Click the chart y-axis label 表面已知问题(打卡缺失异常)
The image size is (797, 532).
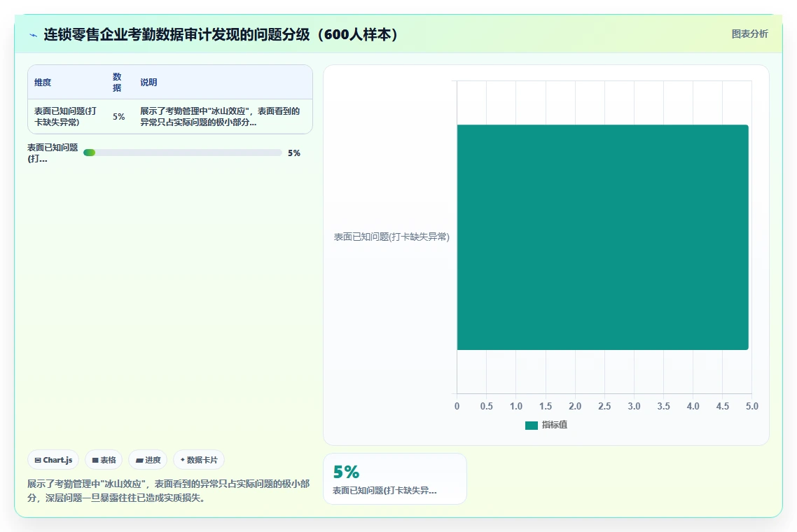391,237
